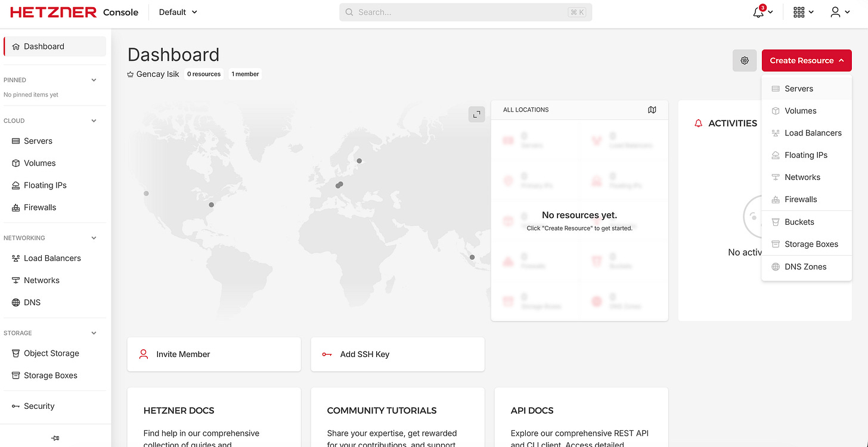Select Storage Boxes in Create Resource menu

807,244
